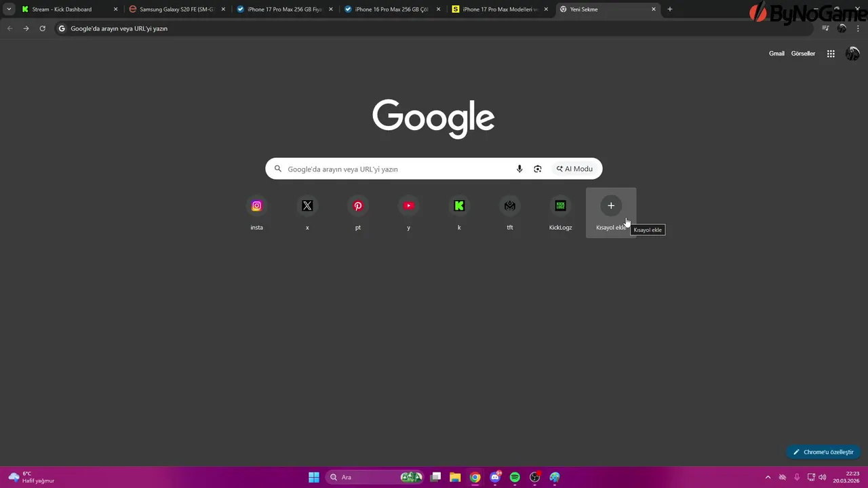Open a new tab with plus button
This screenshot has height=488, width=868.
pyautogui.click(x=670, y=9)
